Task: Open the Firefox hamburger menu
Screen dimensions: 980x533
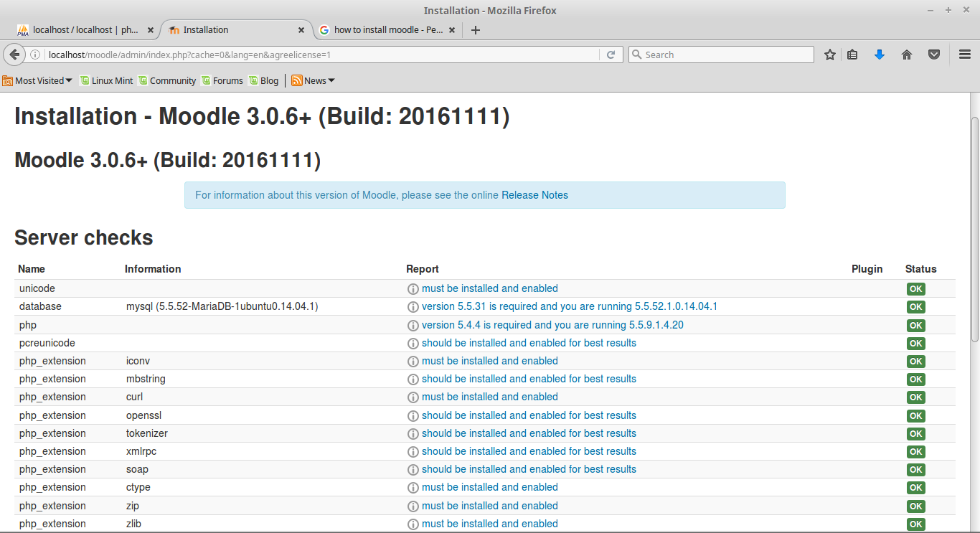Action: (964, 55)
